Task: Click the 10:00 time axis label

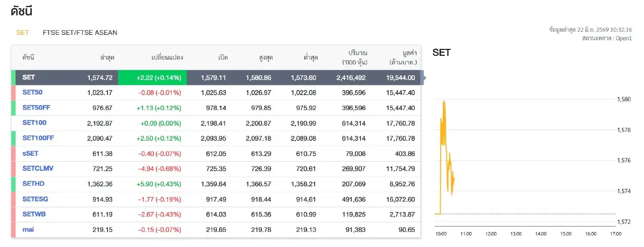Action: pos(441,234)
